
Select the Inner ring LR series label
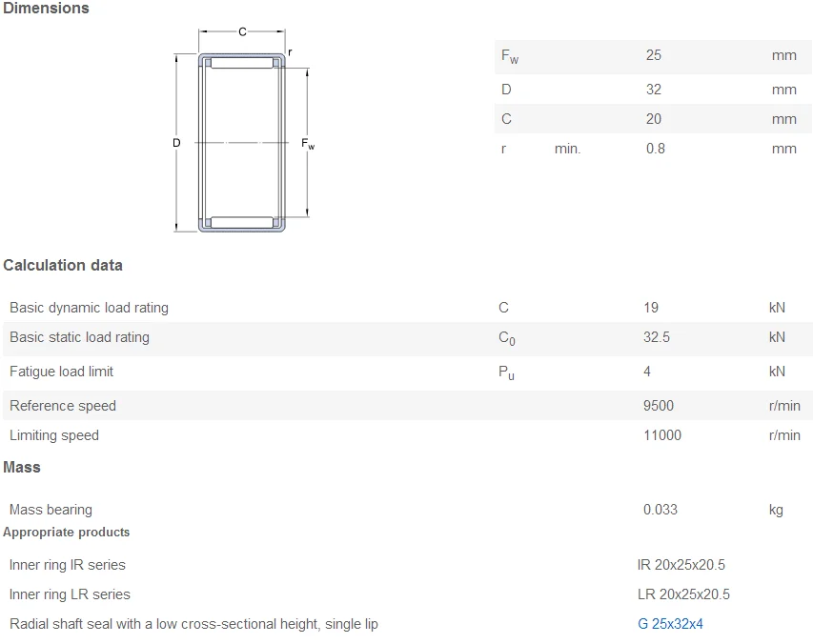pos(70,594)
